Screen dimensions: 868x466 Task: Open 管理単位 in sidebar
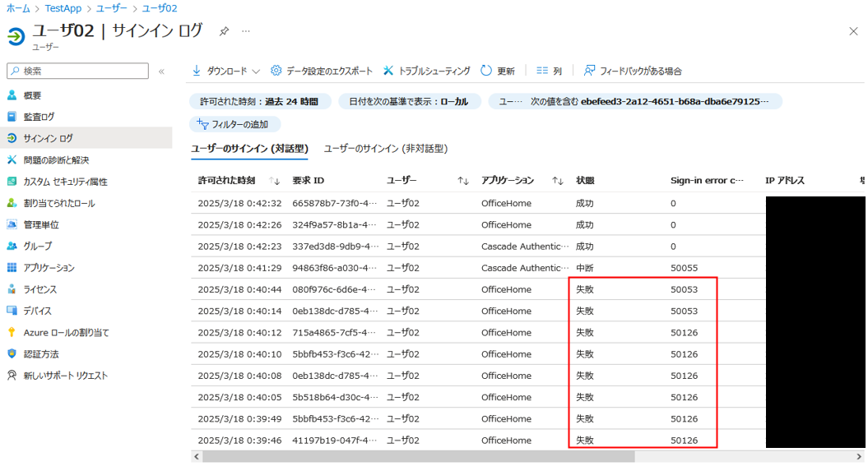(41, 225)
